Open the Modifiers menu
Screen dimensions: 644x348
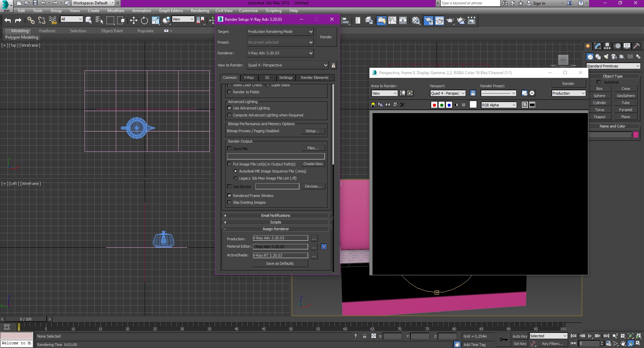point(116,11)
